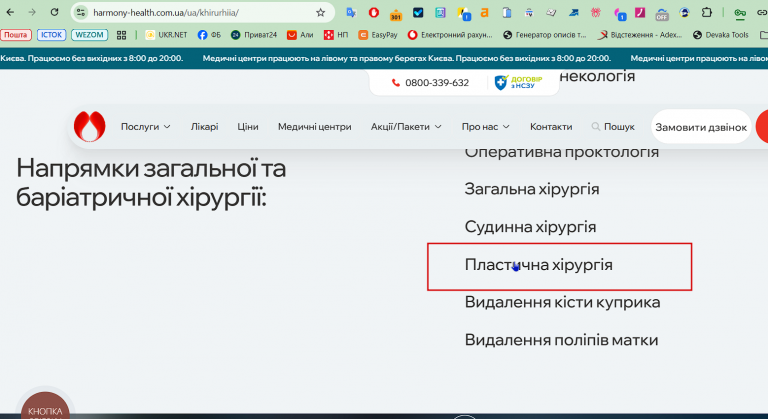Click the Harmony Health red logo
768x419 pixels.
click(x=90, y=126)
